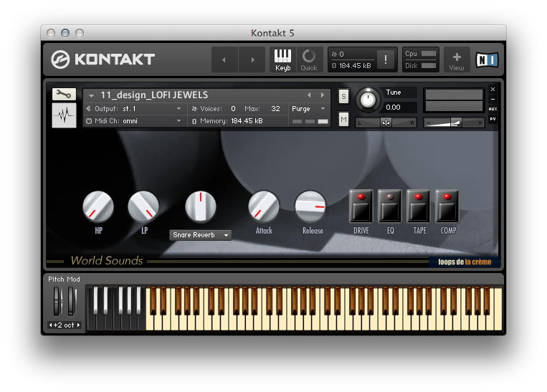Click the instrument output level meter
Viewport: 547px width, 392px height.
[x=454, y=100]
